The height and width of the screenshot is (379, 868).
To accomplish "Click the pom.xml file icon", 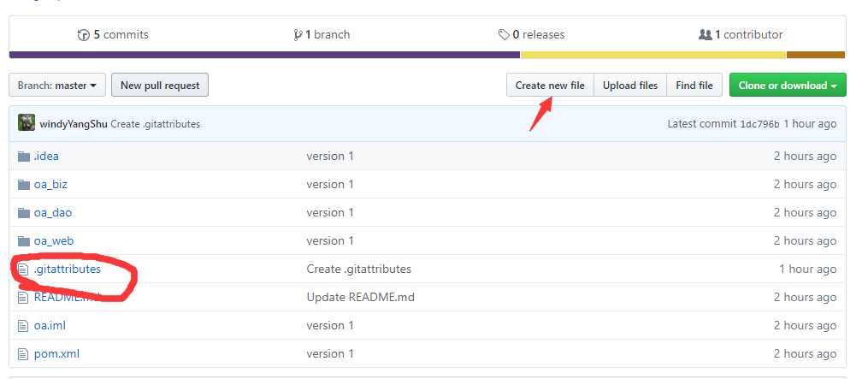I will [23, 354].
